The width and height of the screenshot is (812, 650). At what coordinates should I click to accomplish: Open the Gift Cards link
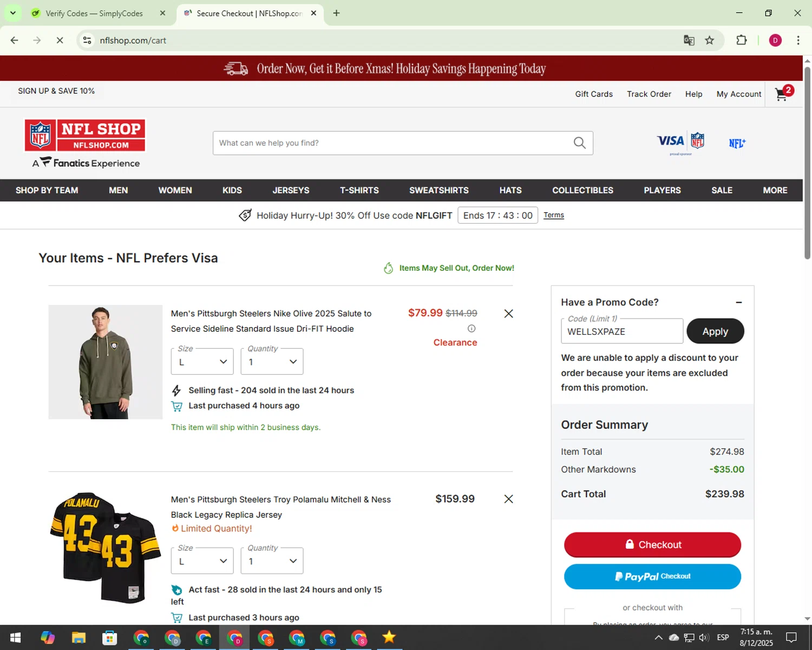(x=594, y=94)
